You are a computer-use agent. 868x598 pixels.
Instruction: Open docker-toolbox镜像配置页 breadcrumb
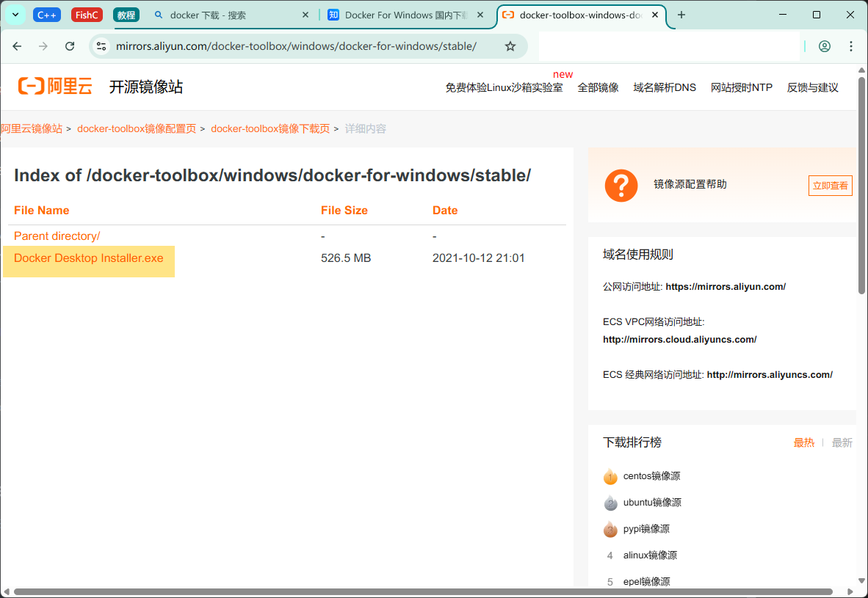tap(137, 128)
